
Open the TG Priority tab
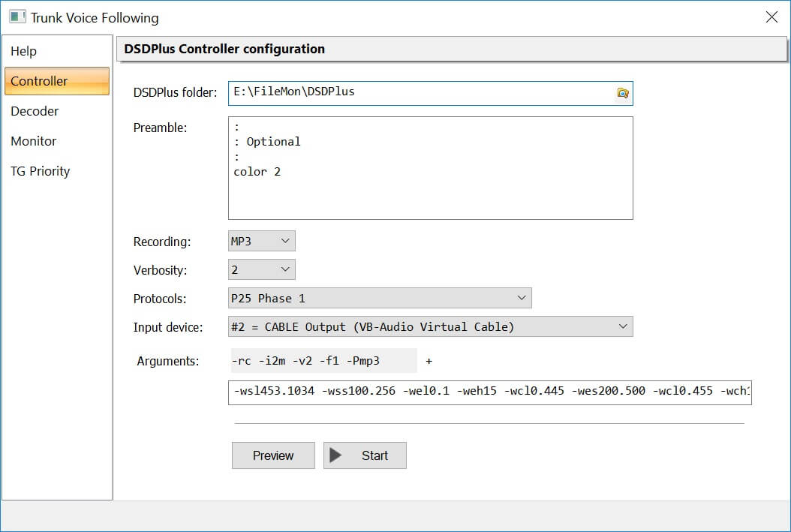(41, 171)
